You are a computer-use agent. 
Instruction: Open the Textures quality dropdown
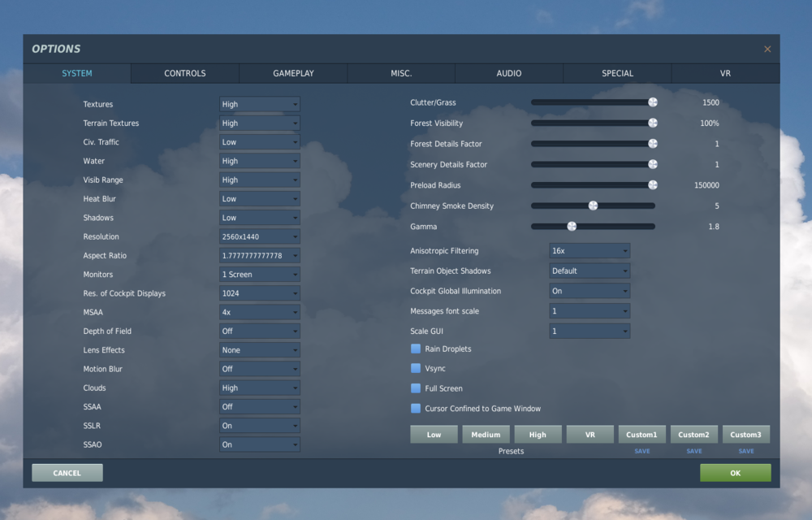pos(259,104)
